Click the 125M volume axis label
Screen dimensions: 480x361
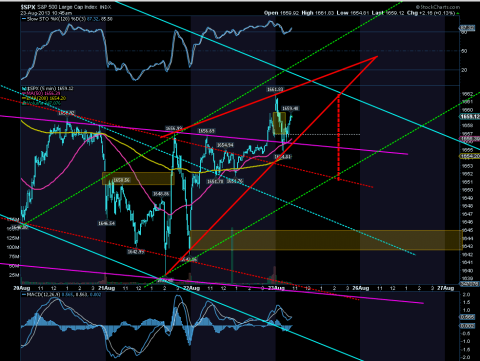click(13, 238)
